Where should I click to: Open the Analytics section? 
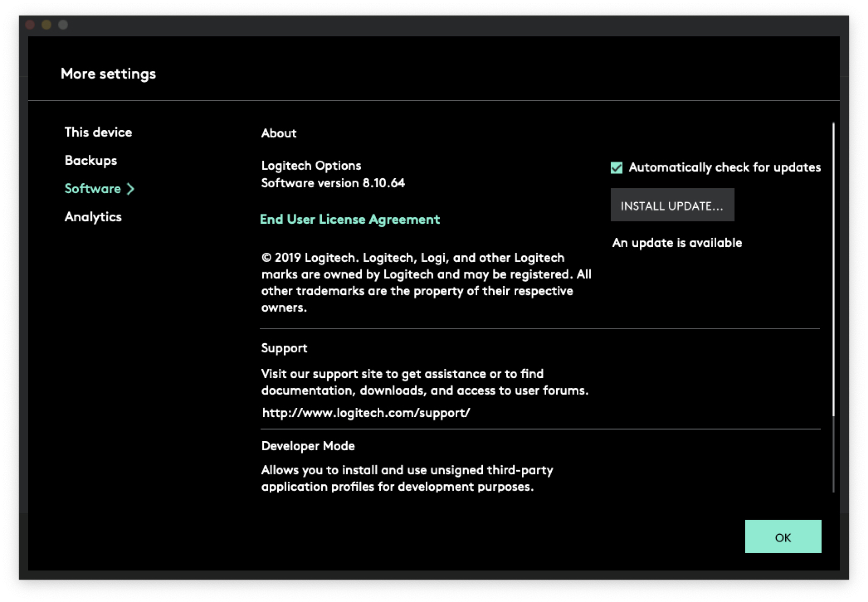[93, 217]
